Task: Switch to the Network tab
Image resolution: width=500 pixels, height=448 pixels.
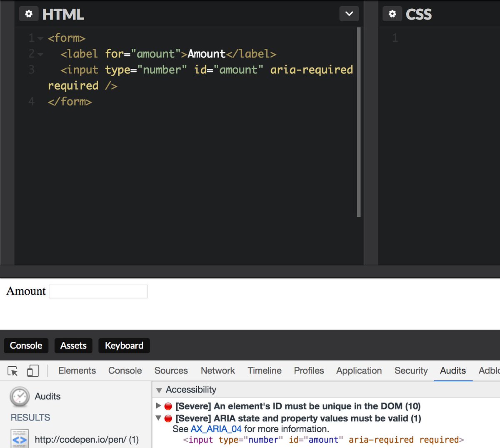Action: pyautogui.click(x=218, y=370)
